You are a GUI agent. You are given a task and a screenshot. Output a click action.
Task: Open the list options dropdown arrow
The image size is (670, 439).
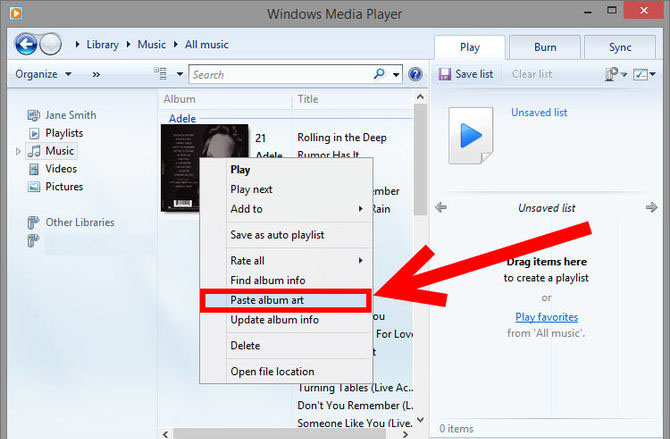coord(652,74)
